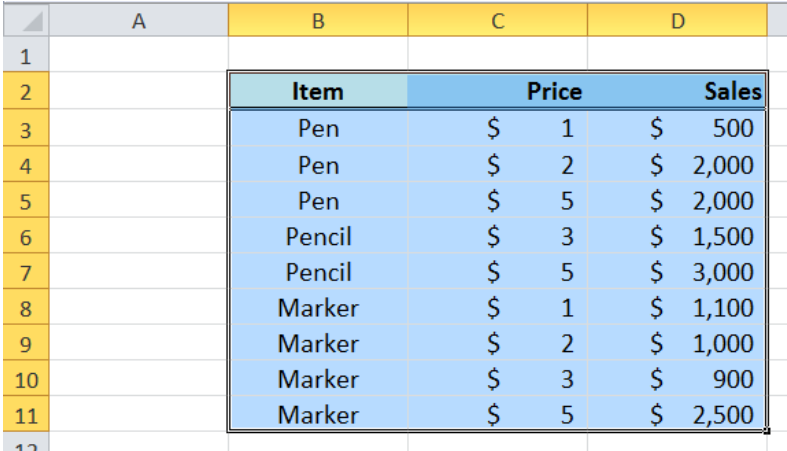Image resolution: width=787 pixels, height=451 pixels.
Task: Select row 1 header
Action: click(x=26, y=54)
